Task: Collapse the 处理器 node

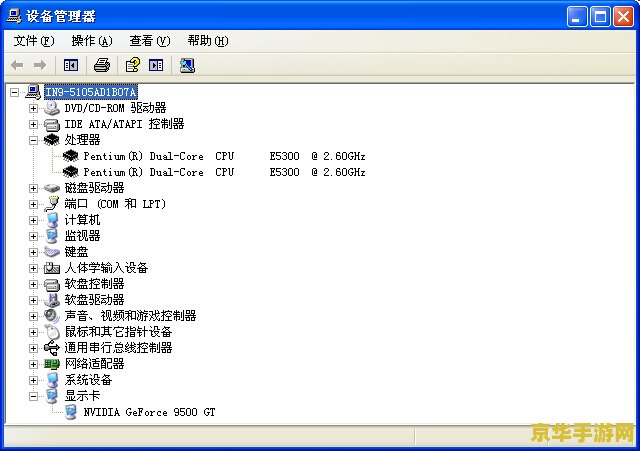Action: (33, 140)
